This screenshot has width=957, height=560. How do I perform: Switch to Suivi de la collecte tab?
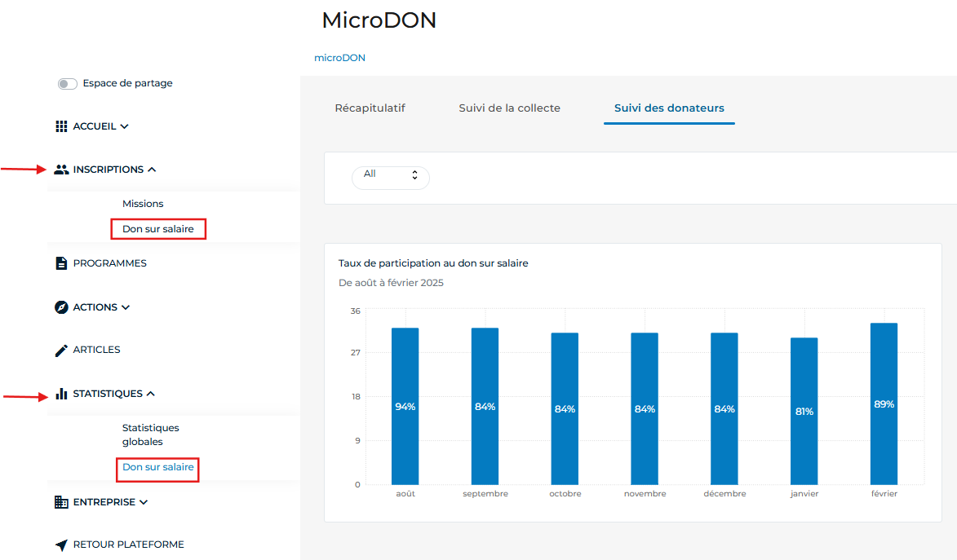click(x=510, y=108)
